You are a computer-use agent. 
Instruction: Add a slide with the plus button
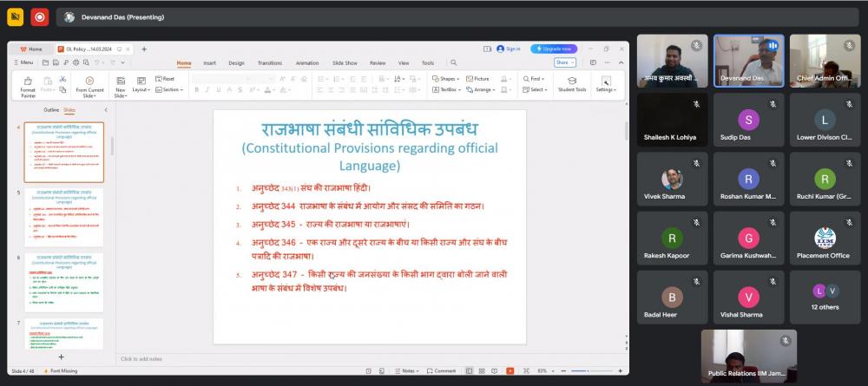[61, 357]
